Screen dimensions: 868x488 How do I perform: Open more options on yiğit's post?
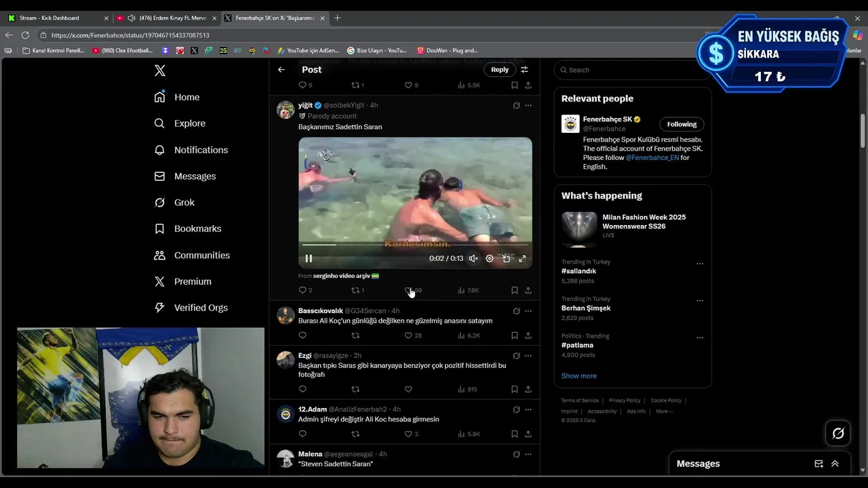[528, 105]
